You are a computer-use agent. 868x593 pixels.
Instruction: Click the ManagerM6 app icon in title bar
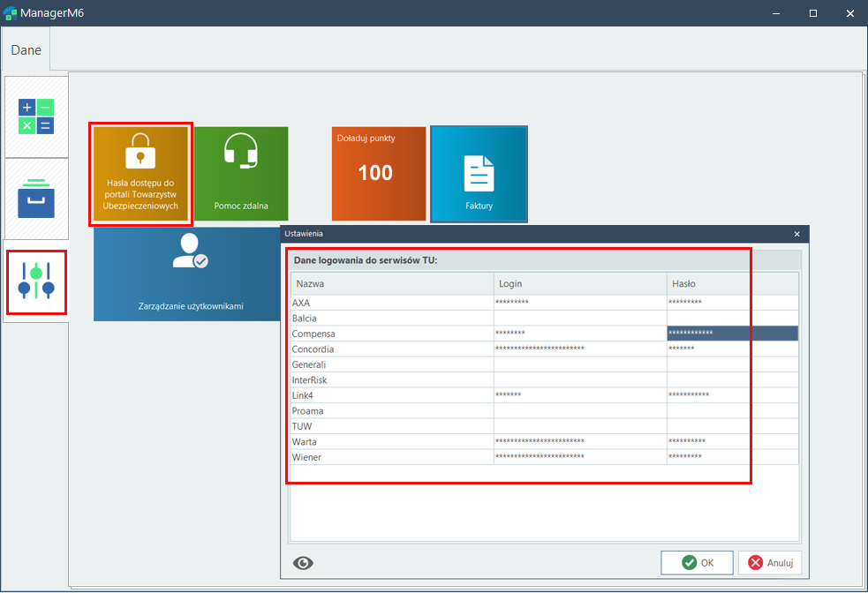(x=10, y=13)
